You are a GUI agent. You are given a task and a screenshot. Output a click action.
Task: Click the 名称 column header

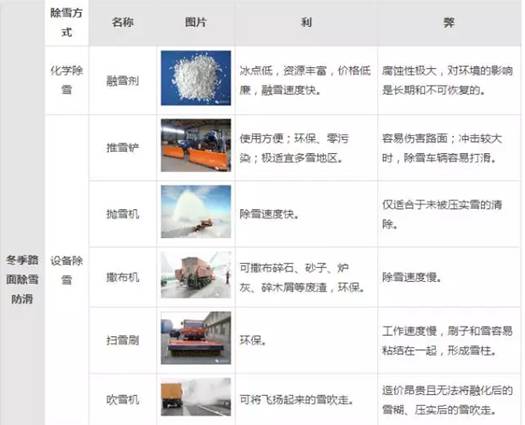tap(123, 23)
